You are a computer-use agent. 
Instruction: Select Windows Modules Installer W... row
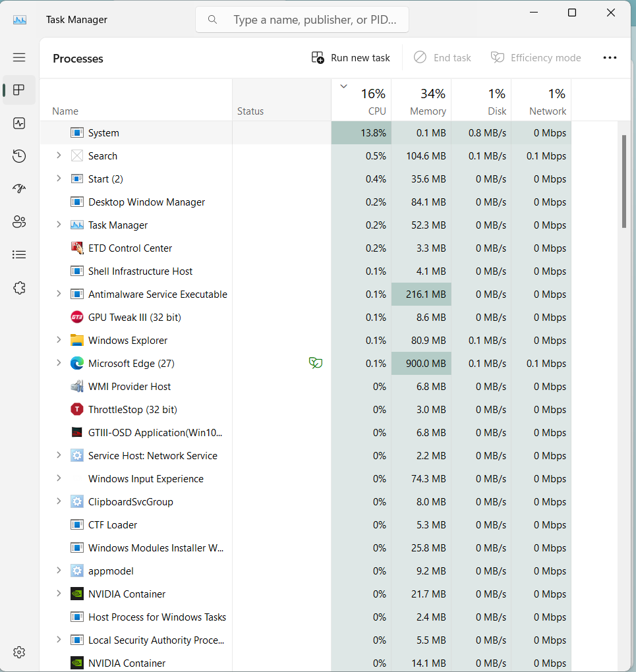305,547
